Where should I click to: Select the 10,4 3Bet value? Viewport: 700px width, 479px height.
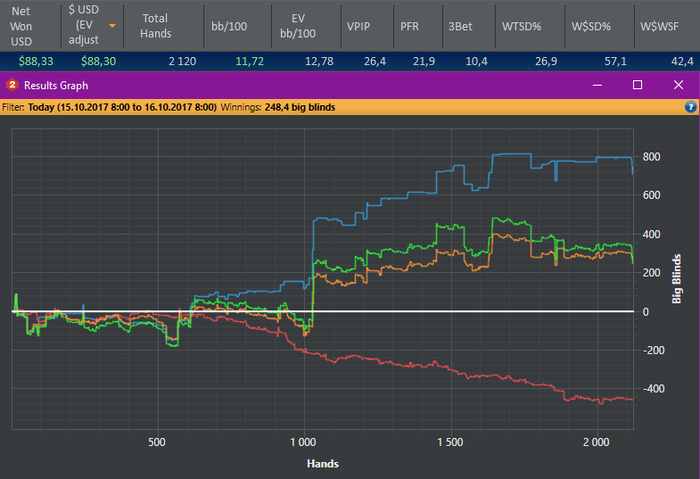pyautogui.click(x=476, y=61)
